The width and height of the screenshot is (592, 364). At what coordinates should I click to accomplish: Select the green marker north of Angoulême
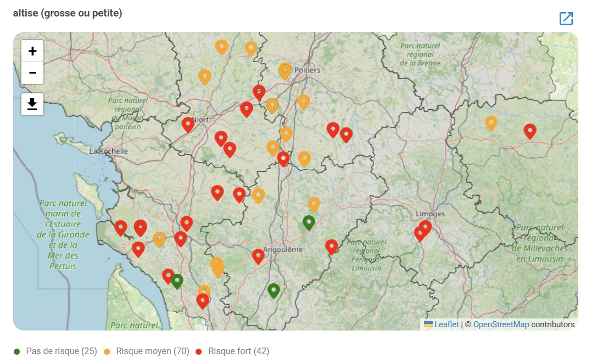point(309,223)
